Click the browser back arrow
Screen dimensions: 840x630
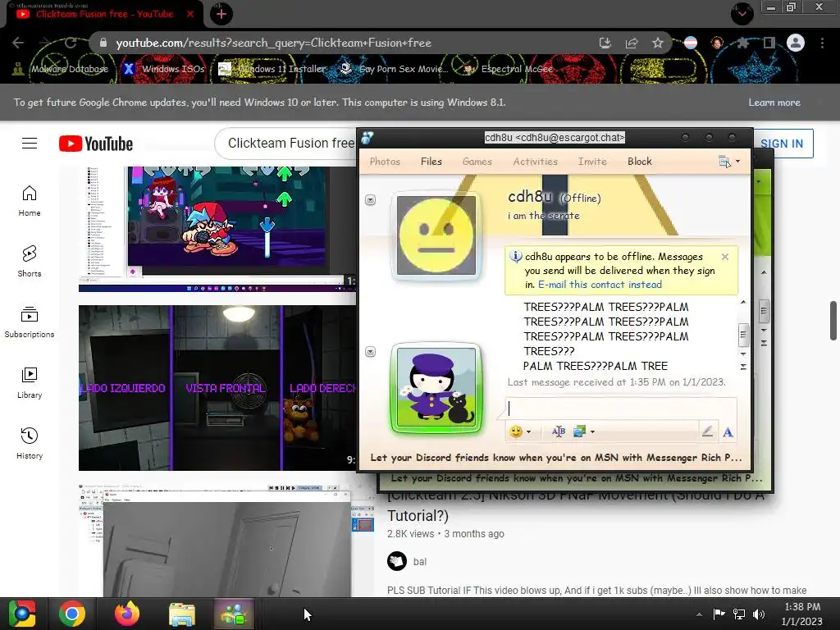[18, 43]
